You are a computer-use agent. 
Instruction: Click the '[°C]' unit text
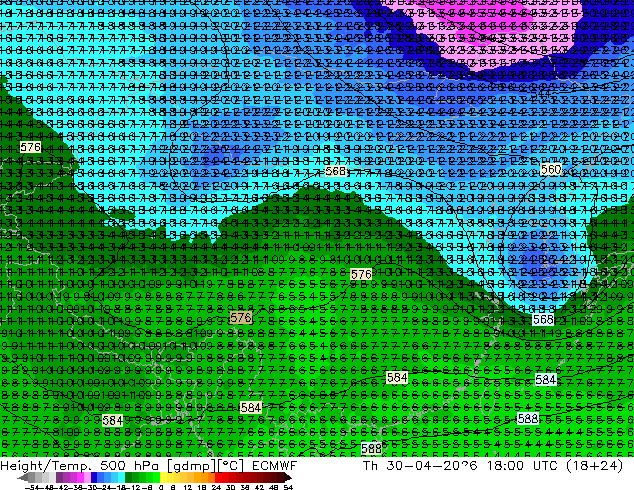point(231,466)
